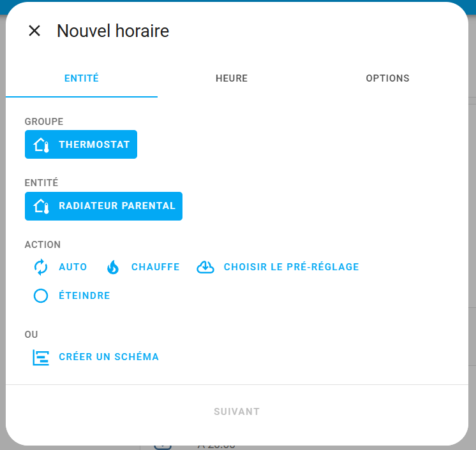Image resolution: width=476 pixels, height=450 pixels.
Task: Click the pre-set cloud download icon
Action: coord(205,267)
